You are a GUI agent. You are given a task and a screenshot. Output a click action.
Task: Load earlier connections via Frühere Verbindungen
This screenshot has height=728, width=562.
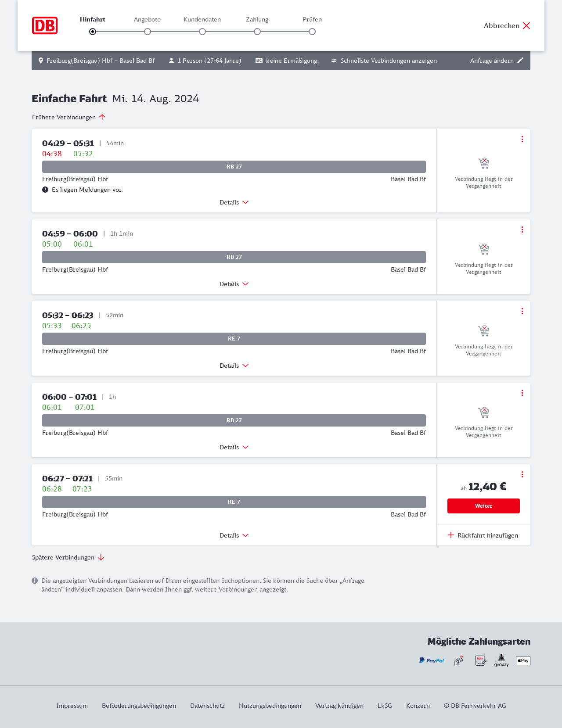69,117
